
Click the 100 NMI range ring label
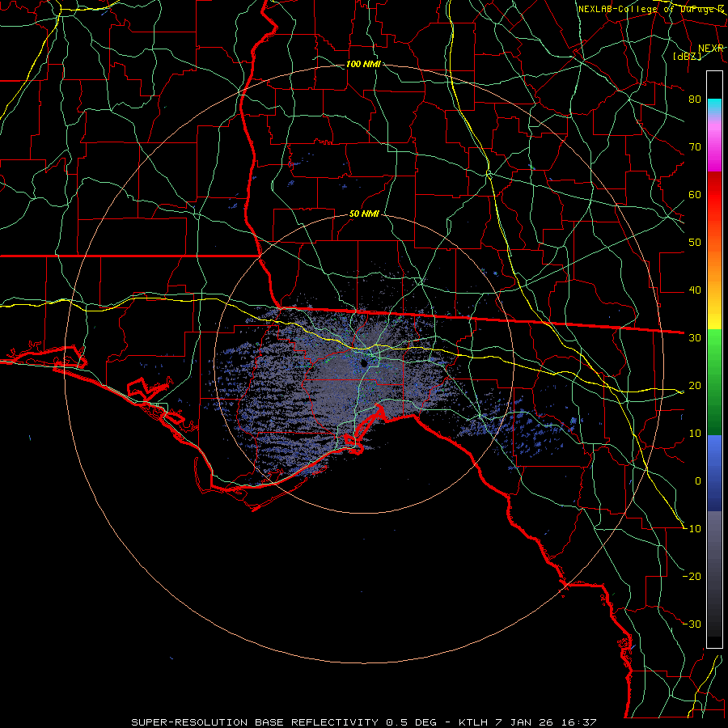tap(363, 64)
